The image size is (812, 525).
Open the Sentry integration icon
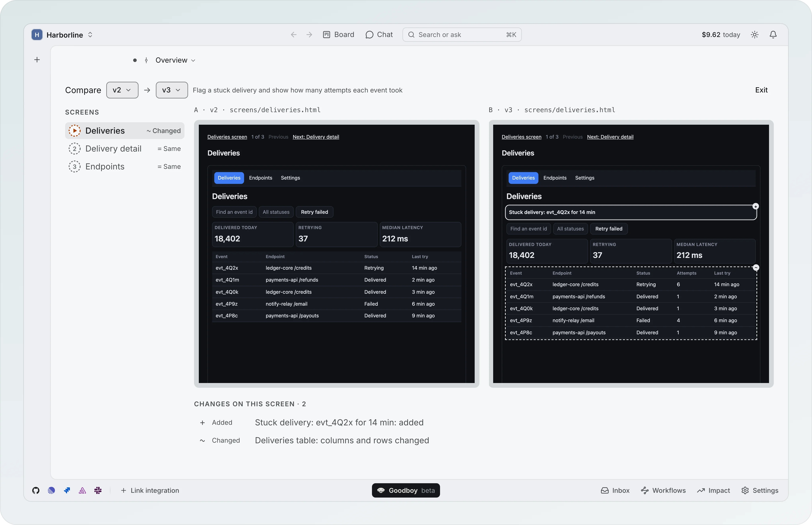82,490
